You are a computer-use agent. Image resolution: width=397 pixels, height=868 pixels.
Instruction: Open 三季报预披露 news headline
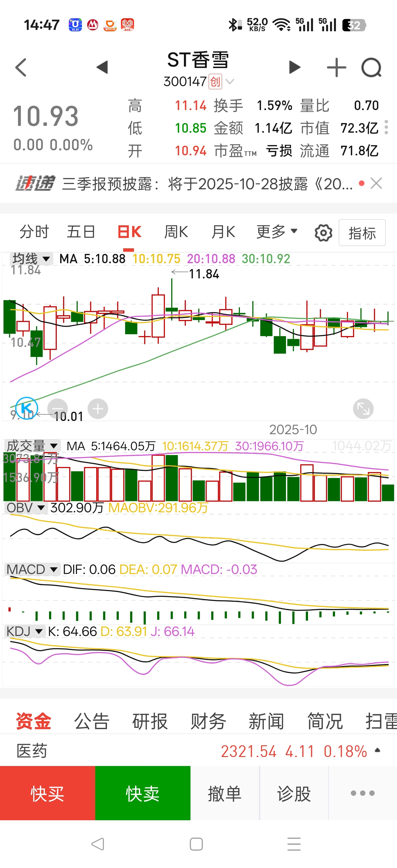tap(207, 184)
